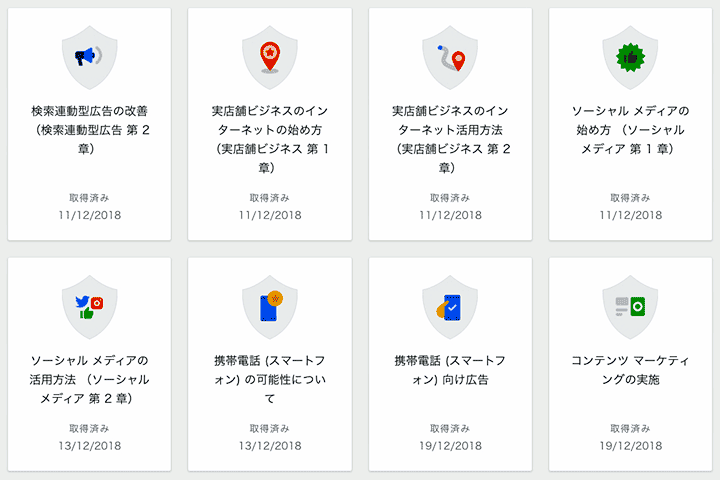Open ソーシャル メディアの始め方 title
The height and width of the screenshot is (480, 720).
pos(630,129)
